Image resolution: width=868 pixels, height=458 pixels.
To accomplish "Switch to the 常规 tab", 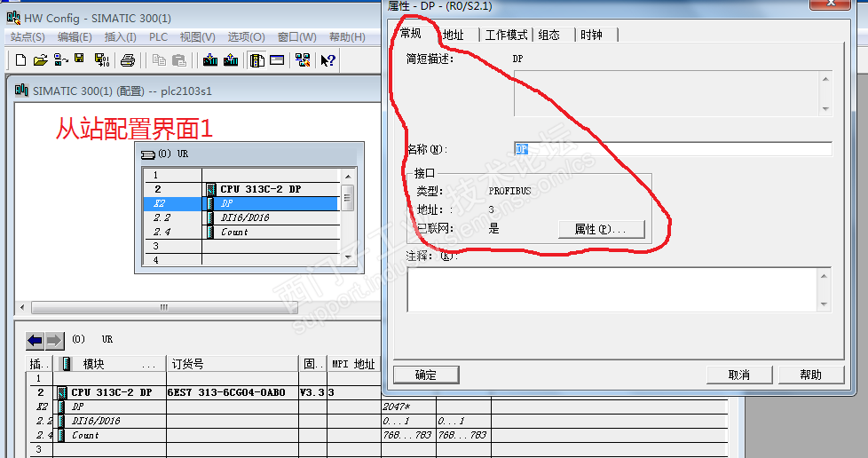I will coord(411,33).
